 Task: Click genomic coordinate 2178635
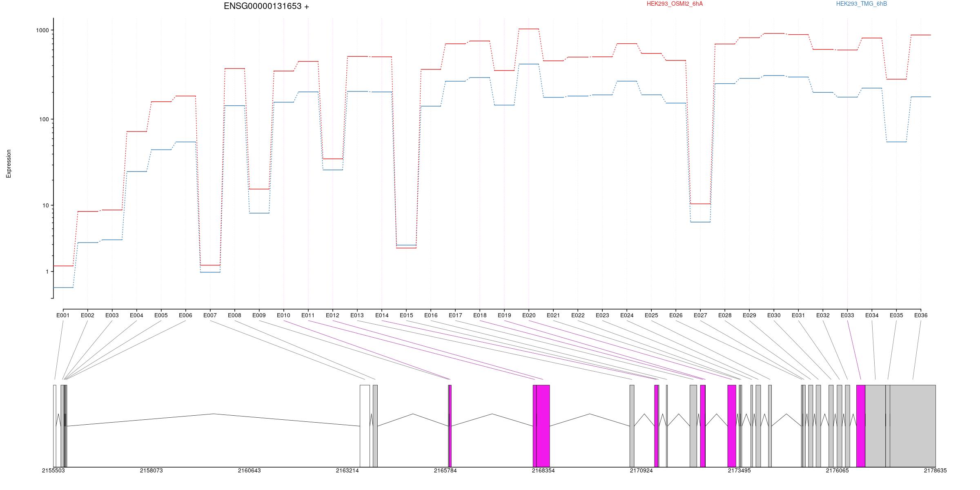(935, 470)
